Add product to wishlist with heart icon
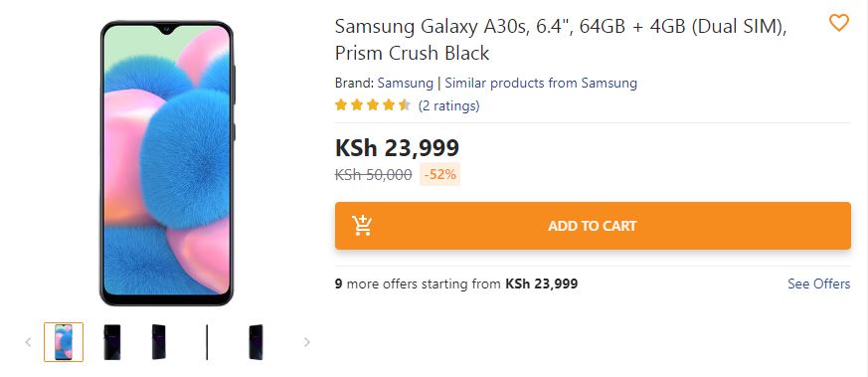The width and height of the screenshot is (868, 377). click(x=838, y=23)
